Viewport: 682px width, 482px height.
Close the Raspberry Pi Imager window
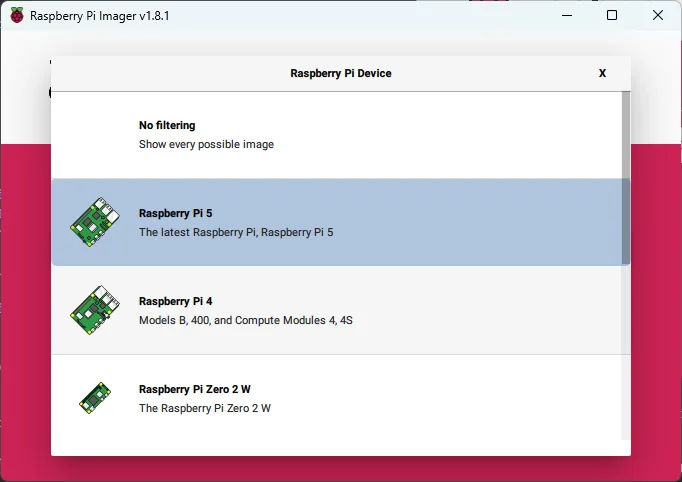tap(658, 16)
